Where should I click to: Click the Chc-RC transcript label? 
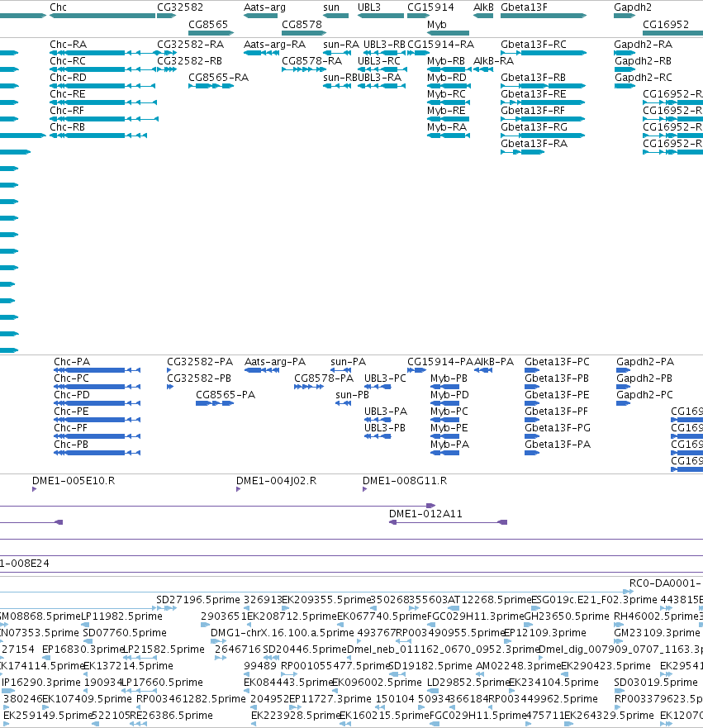pyautogui.click(x=68, y=61)
